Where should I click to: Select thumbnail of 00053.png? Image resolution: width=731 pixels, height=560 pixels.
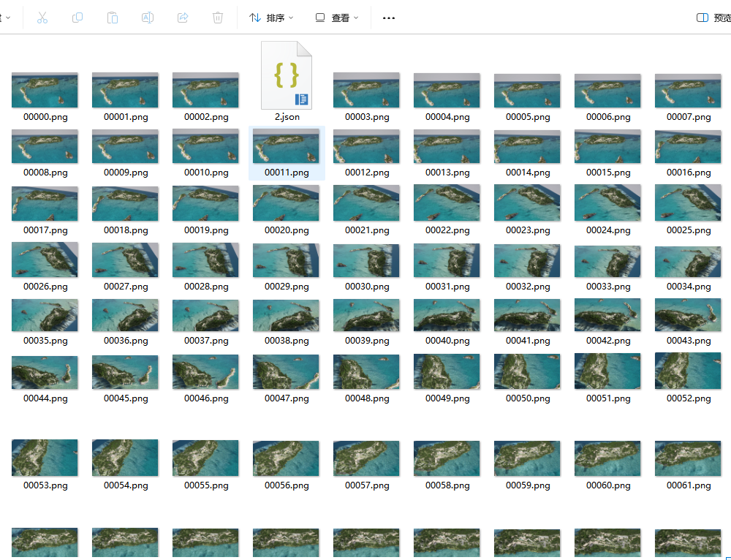[45, 458]
